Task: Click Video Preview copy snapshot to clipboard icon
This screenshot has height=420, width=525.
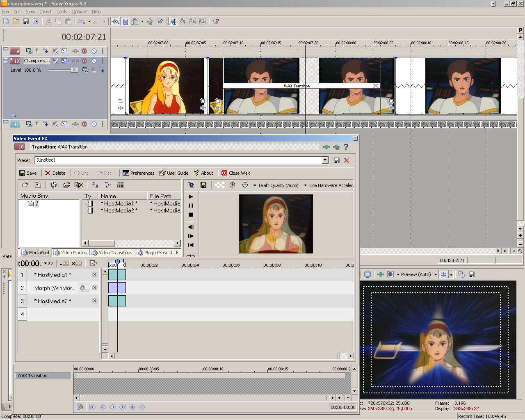Action: (x=461, y=274)
